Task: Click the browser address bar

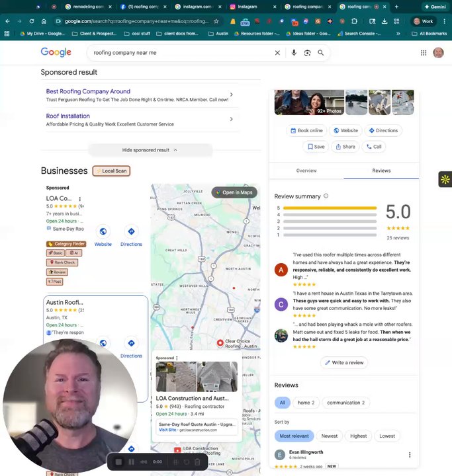Action: [x=136, y=21]
